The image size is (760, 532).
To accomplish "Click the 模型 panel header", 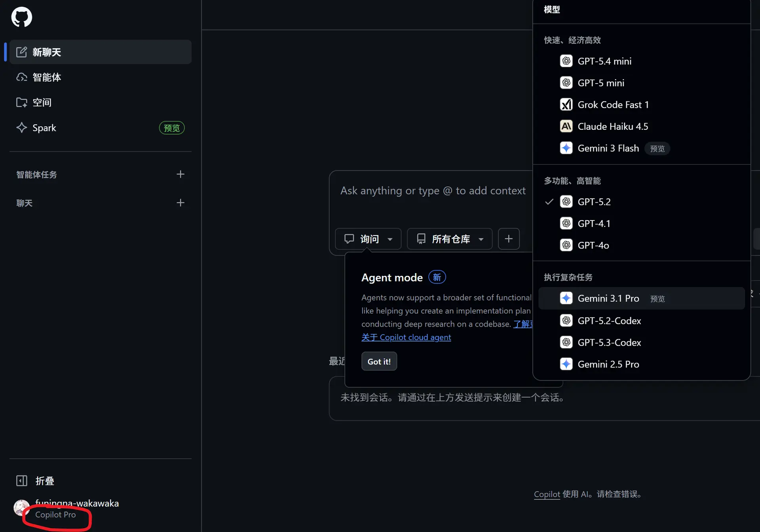I will [x=552, y=9].
